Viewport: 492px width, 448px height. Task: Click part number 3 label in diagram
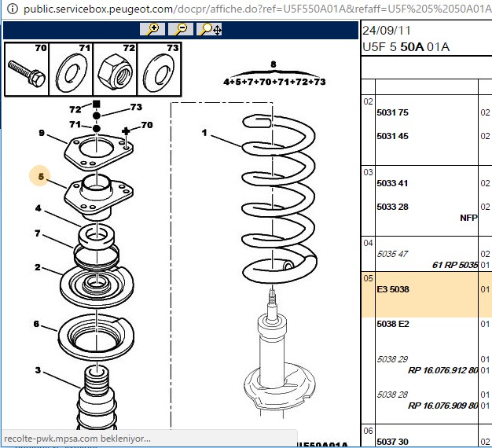[x=38, y=370]
